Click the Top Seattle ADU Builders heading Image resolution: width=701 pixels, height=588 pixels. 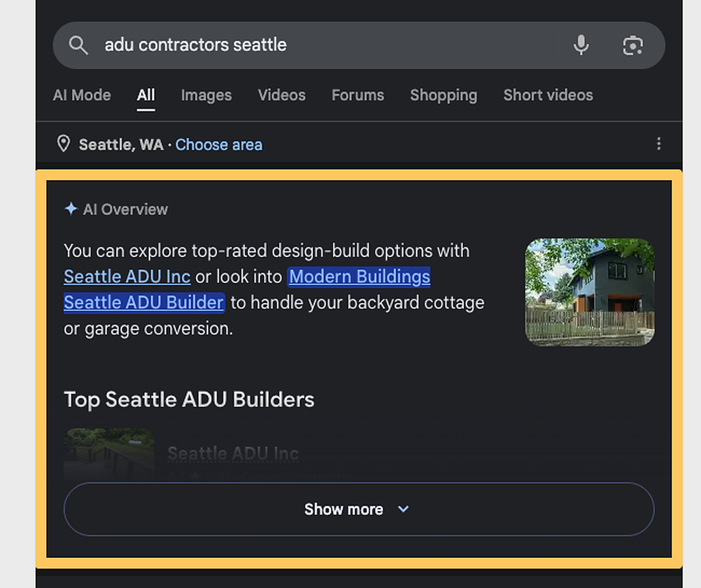[x=189, y=400]
